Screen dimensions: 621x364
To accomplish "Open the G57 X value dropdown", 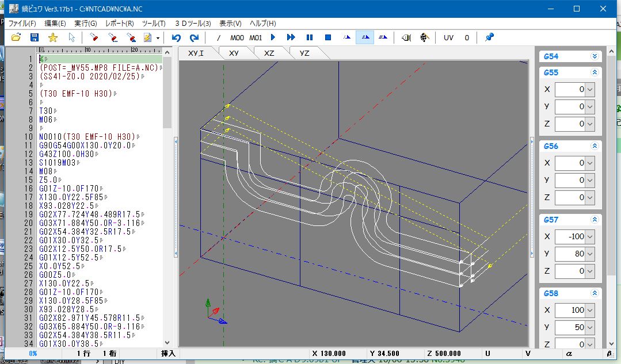I will tap(590, 236).
